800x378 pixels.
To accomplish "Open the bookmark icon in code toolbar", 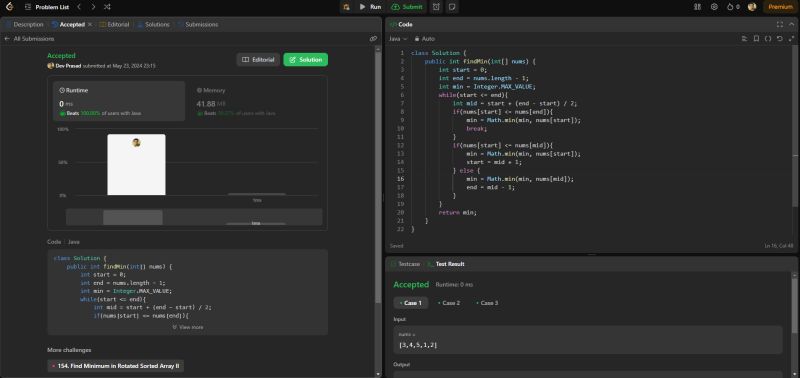I will click(756, 39).
